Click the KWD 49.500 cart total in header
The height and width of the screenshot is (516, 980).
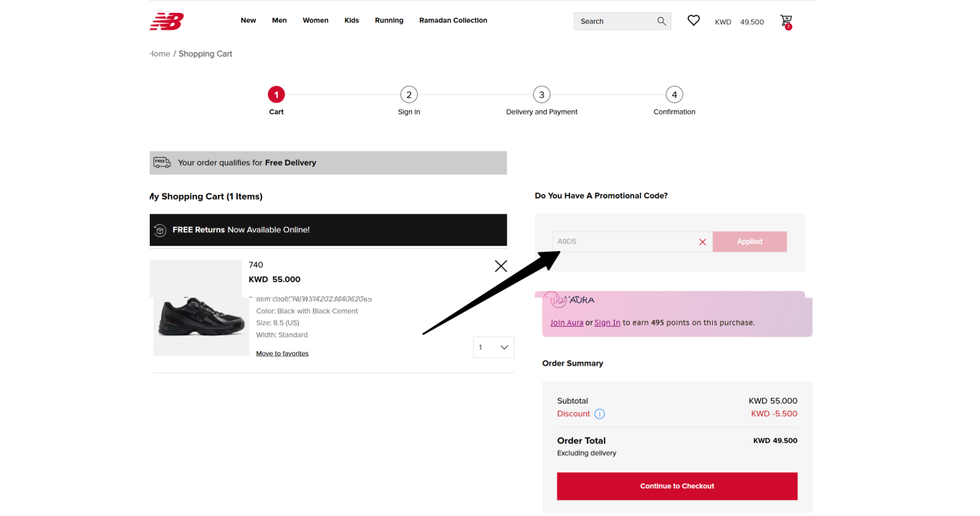(739, 22)
